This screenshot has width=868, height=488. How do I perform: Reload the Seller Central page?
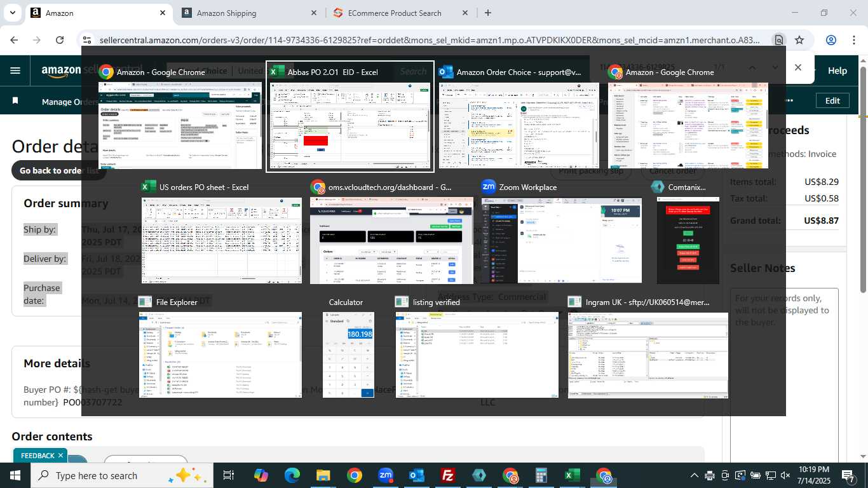[60, 40]
